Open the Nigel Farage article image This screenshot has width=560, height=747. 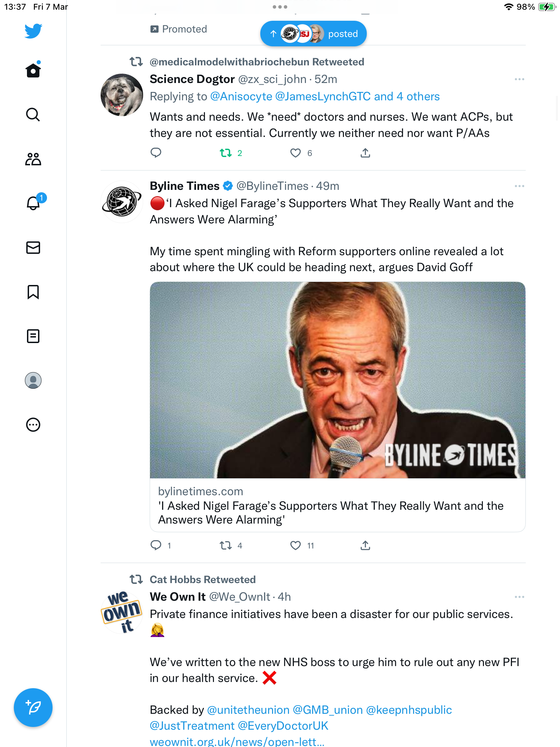337,380
